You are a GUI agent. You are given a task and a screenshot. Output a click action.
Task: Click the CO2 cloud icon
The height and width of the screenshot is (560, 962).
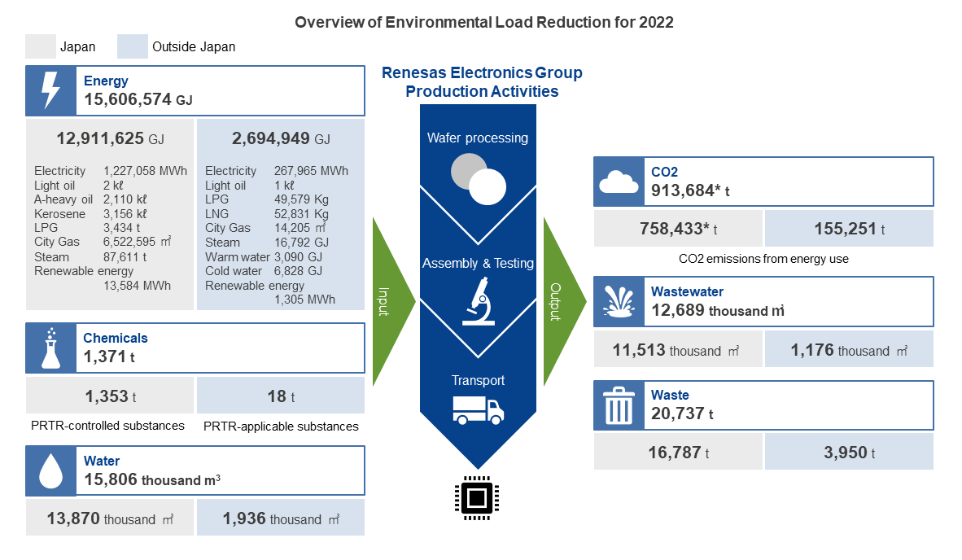tap(619, 182)
